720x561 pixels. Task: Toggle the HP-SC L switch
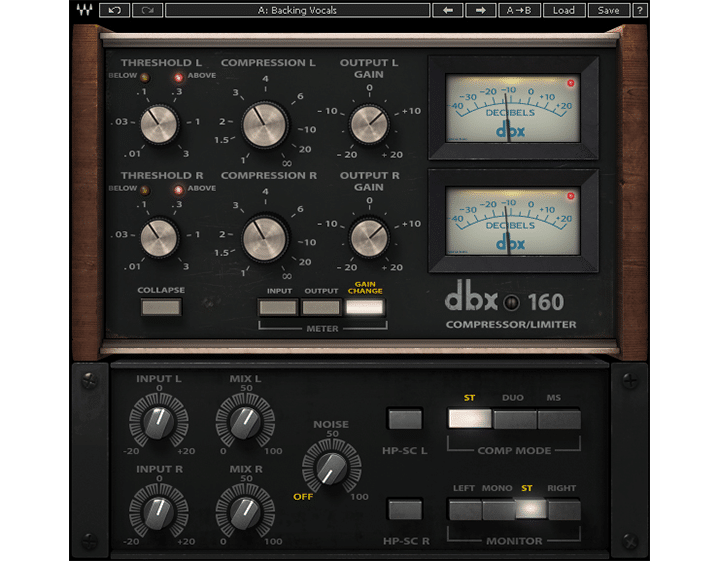tap(405, 419)
